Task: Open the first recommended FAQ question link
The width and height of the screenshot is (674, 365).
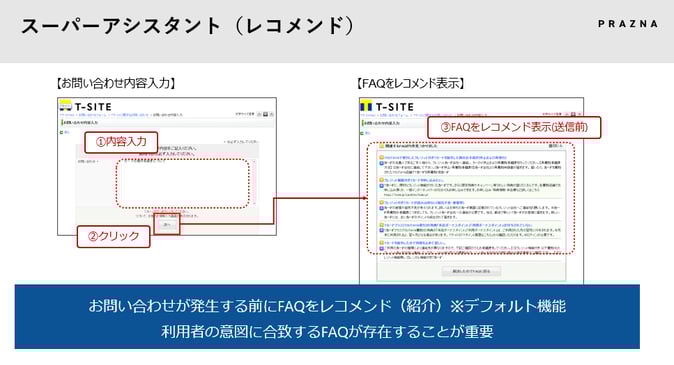Action: point(445,158)
